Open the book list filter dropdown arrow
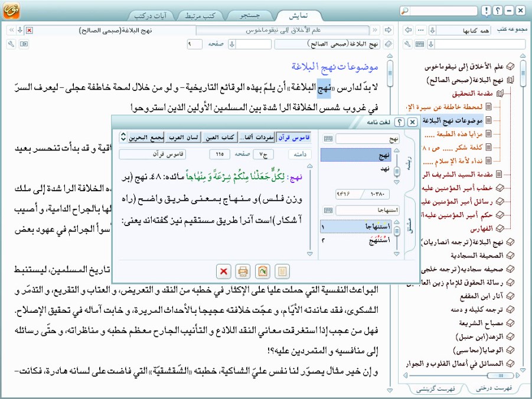Image resolution: width=532 pixels, height=399 pixels. point(431,44)
